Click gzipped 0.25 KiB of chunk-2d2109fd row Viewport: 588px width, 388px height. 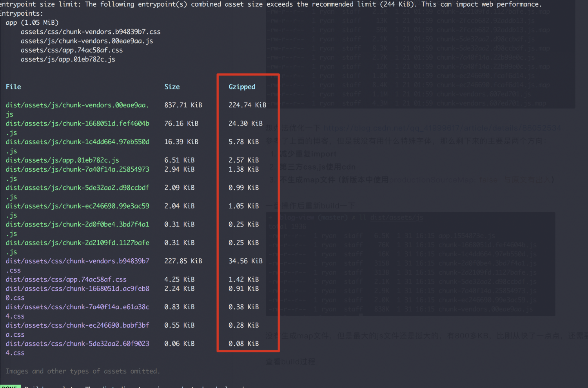pyautogui.click(x=244, y=243)
